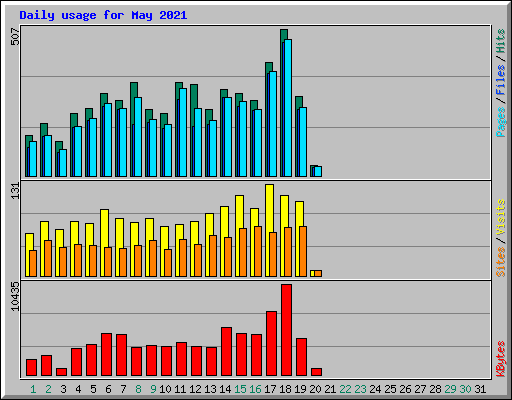512x400 pixels.
Task: Click the red KBytes bar for day 3
Action: (61, 372)
